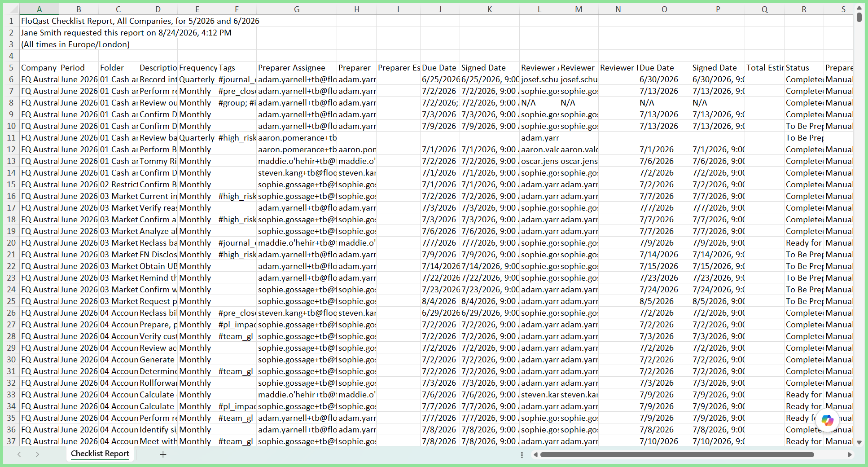Click the 'Company' header cell
Viewport: 868px width, 467px height.
[39, 68]
